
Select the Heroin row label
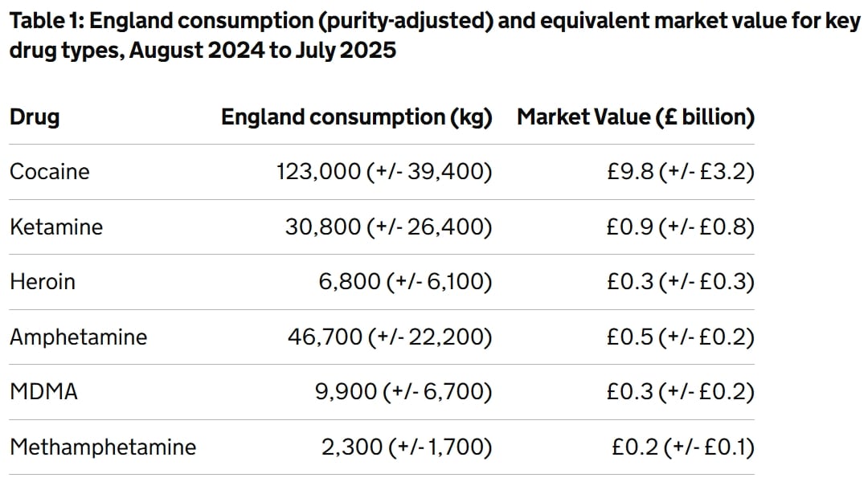43,282
